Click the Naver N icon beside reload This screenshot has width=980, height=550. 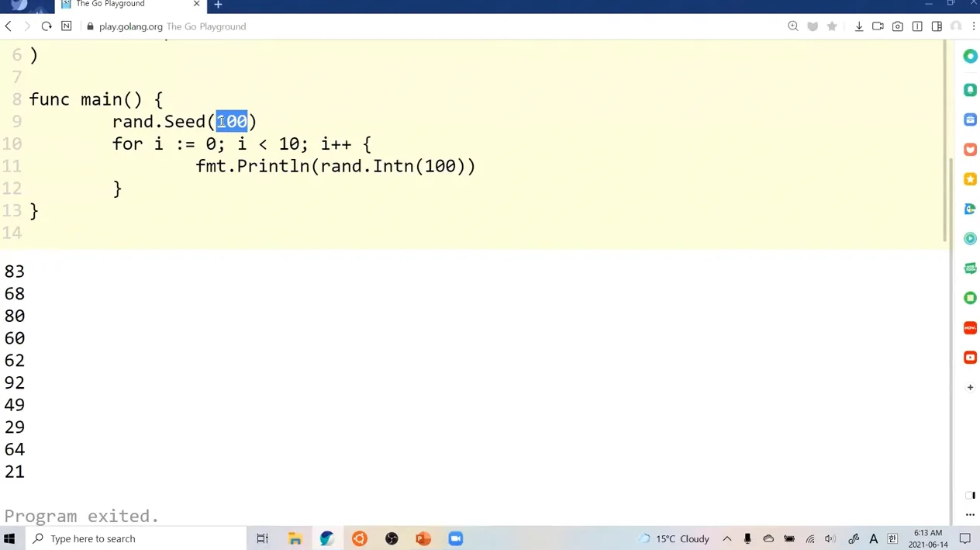pyautogui.click(x=67, y=26)
